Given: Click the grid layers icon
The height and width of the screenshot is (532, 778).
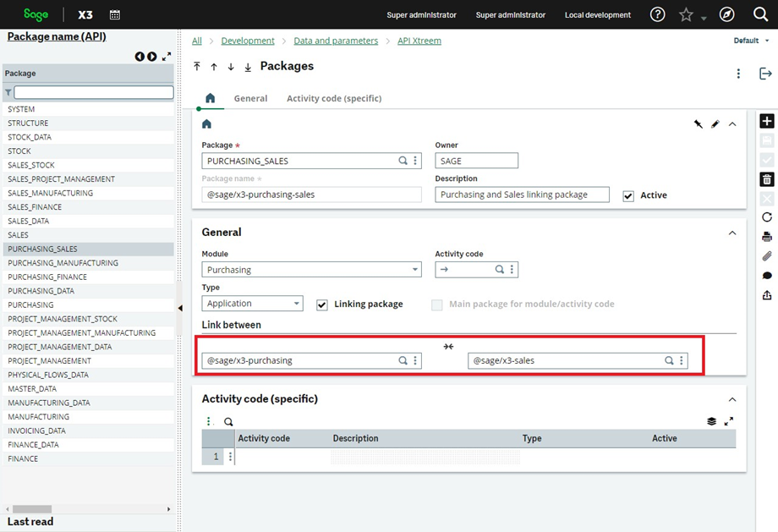Looking at the screenshot, I should 711,422.
